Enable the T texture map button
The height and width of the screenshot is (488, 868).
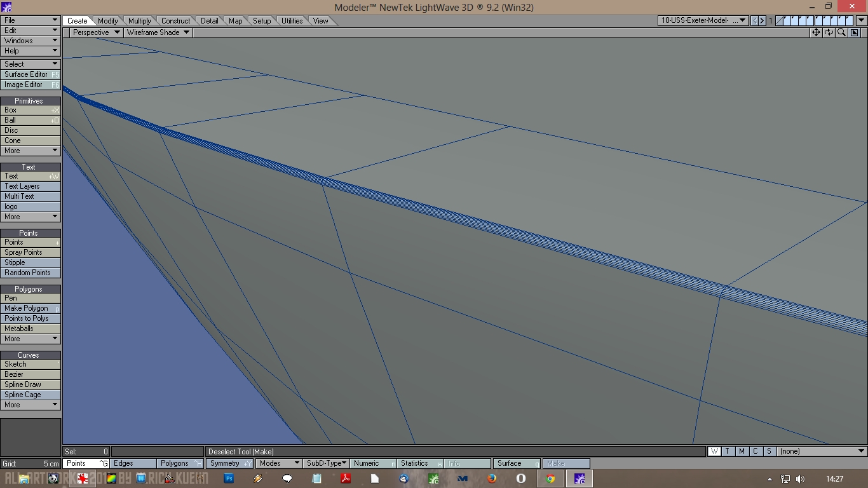728,451
